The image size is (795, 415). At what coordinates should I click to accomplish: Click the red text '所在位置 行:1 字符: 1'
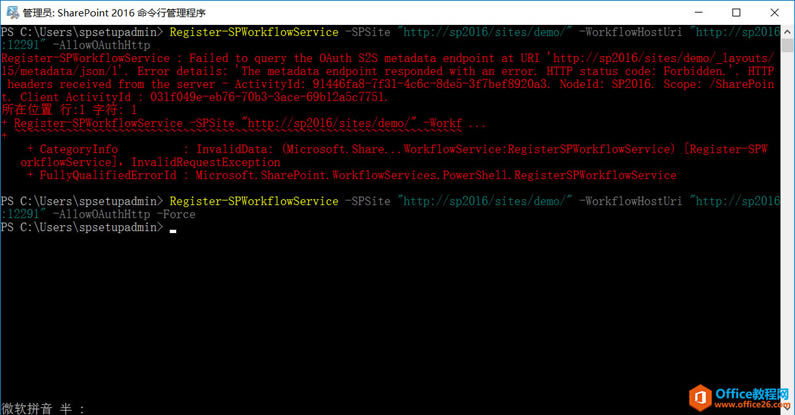tap(69, 110)
